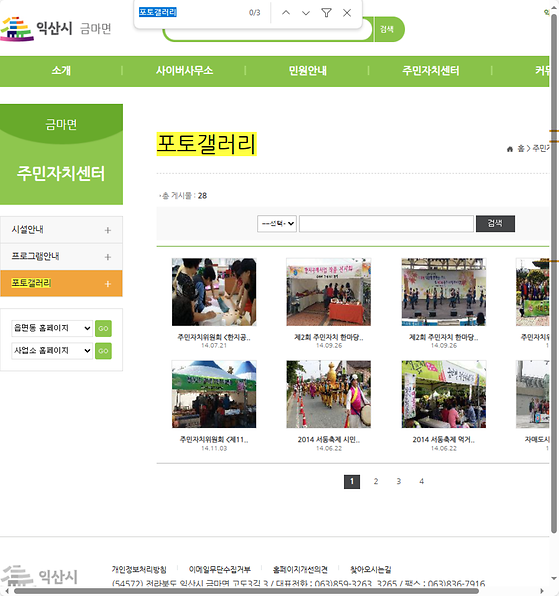559x596 pixels.
Task: Select 프로그램안내 sidebar item
Action: [62, 257]
